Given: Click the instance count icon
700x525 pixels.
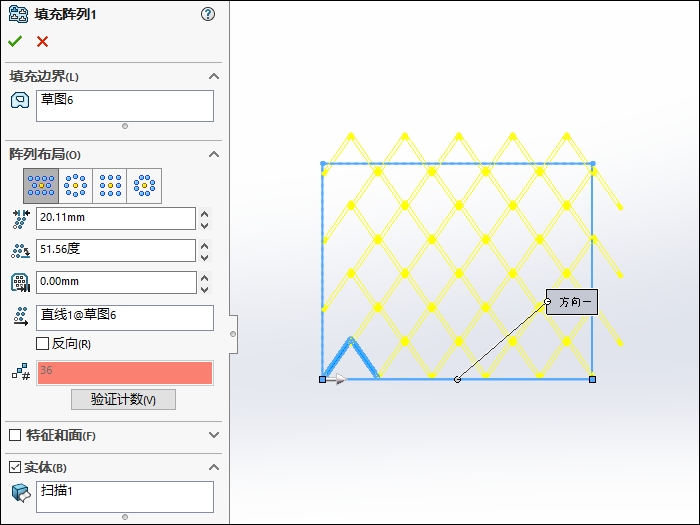Looking at the screenshot, I should pyautogui.click(x=21, y=371).
